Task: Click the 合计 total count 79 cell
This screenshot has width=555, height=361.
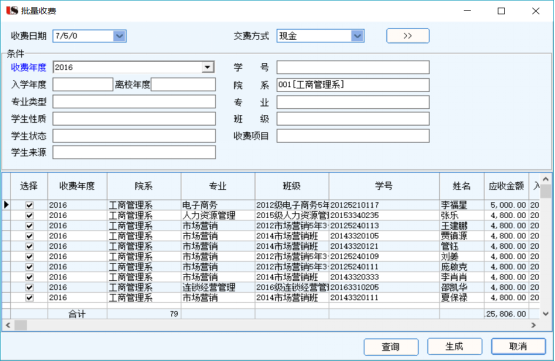Action: 144,314
